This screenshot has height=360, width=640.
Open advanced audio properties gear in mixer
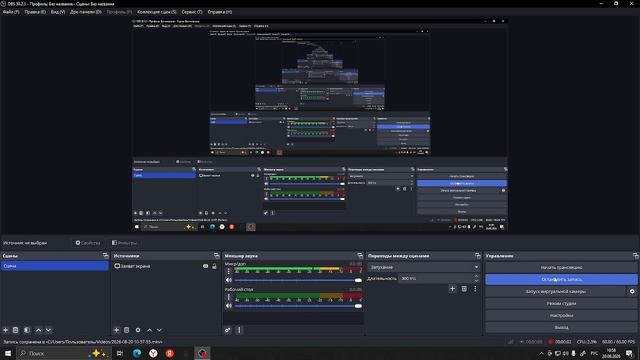(228, 330)
